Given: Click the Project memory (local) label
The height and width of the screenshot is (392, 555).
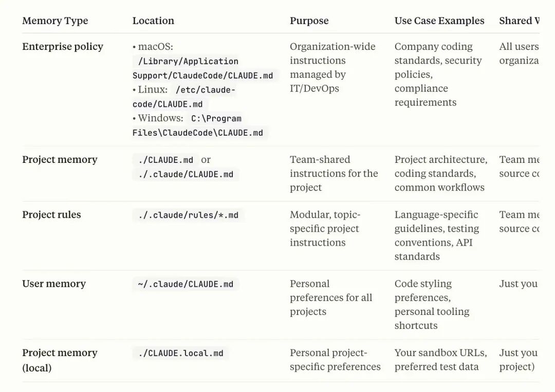Looking at the screenshot, I should (x=60, y=360).
